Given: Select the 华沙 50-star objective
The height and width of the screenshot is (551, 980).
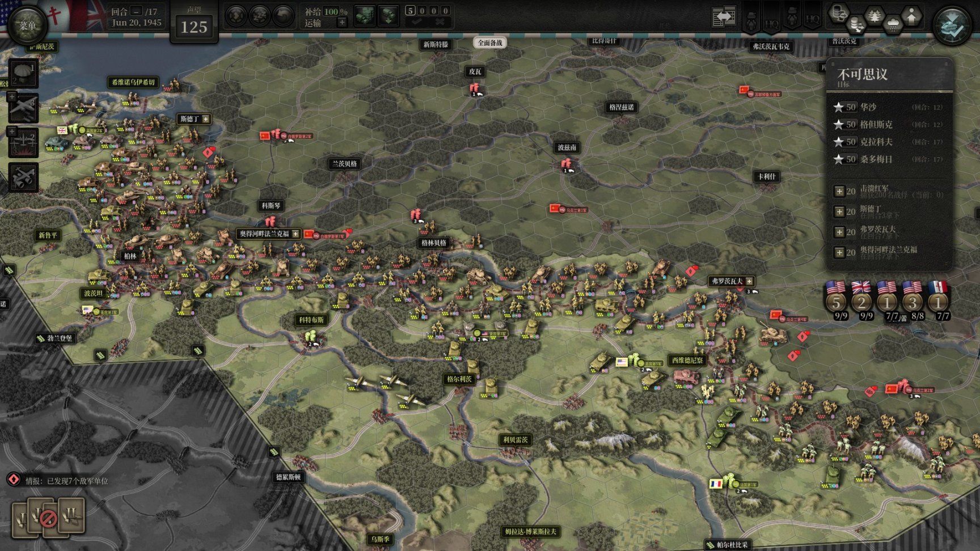Looking at the screenshot, I should 888,107.
